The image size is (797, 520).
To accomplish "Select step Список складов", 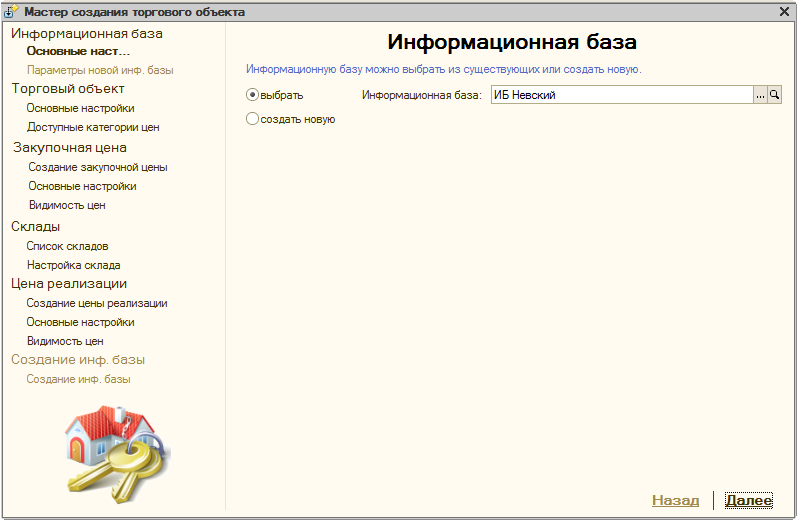I will click(67, 246).
